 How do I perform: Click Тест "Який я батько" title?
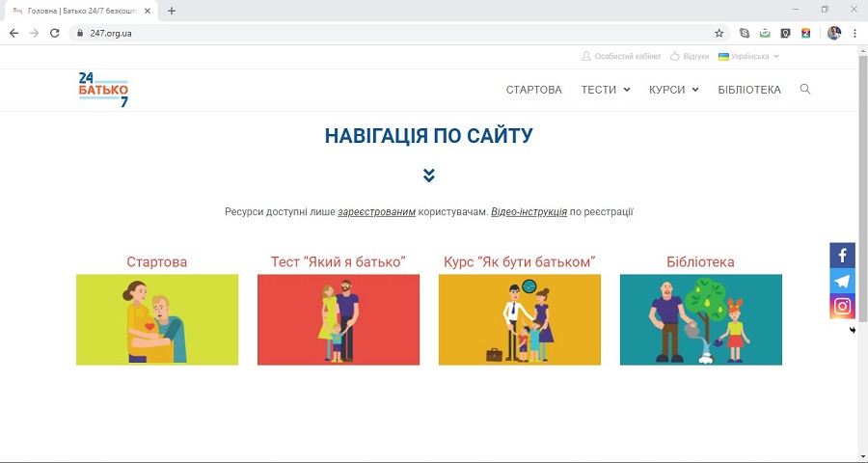click(x=339, y=262)
